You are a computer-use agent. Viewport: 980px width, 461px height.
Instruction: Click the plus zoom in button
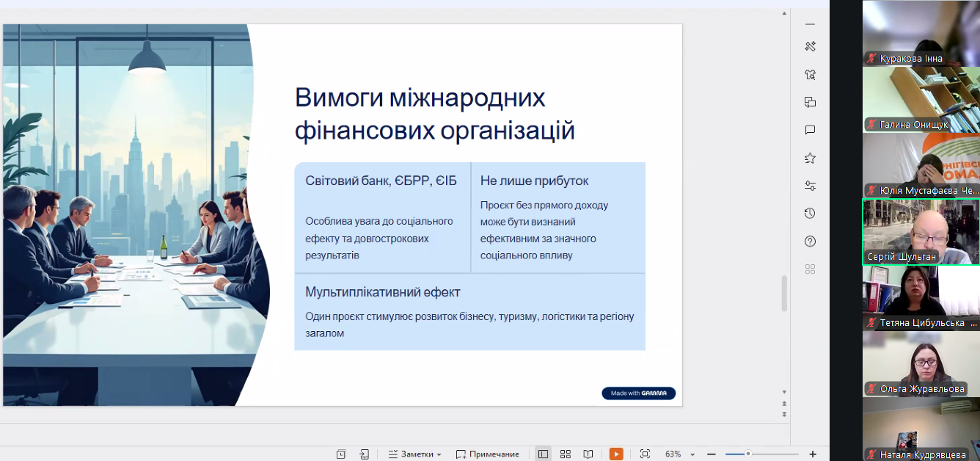[x=813, y=454]
